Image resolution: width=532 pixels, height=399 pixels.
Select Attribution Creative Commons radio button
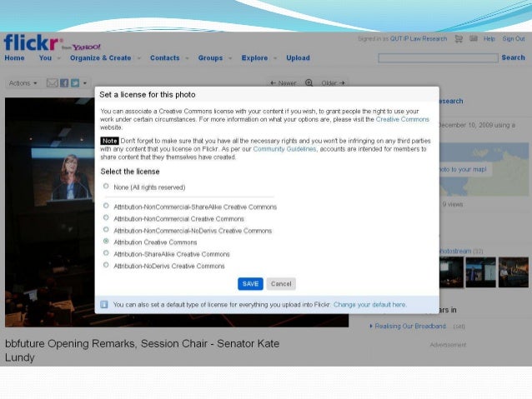click(106, 241)
